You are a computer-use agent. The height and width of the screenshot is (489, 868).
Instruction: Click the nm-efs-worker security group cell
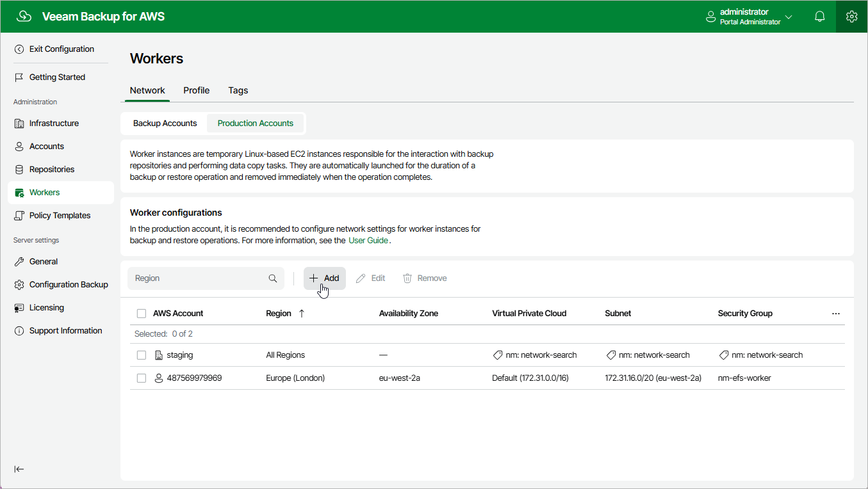[x=744, y=378]
